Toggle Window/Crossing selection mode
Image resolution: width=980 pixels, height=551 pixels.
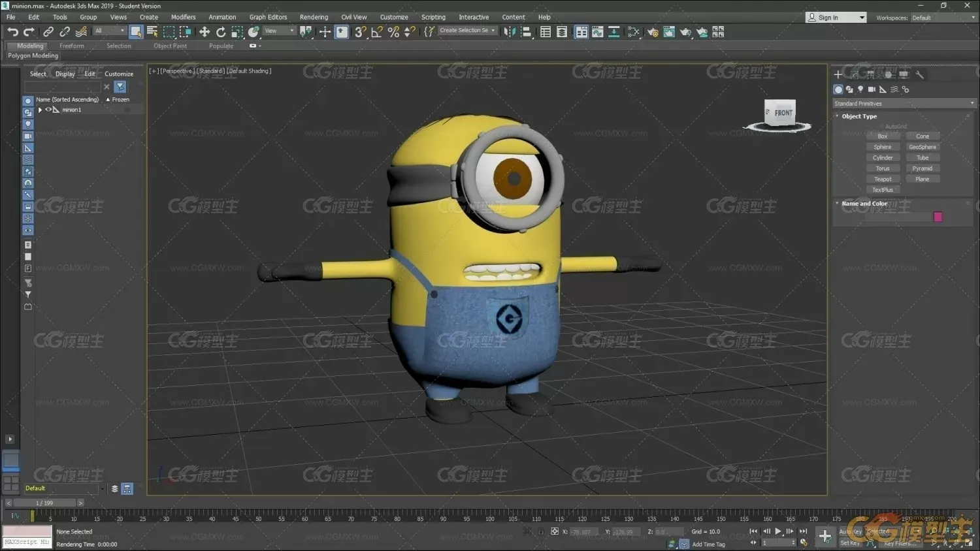click(186, 32)
